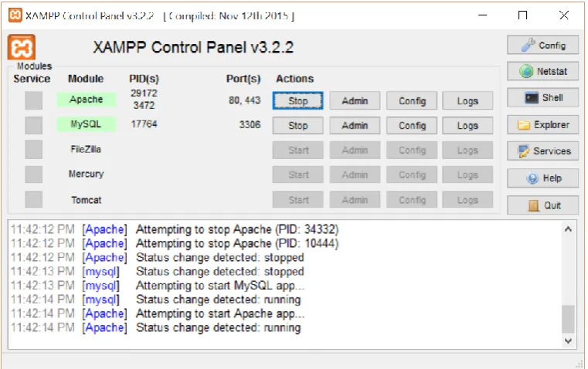Launch Shell with the terminal icon
The height and width of the screenshot is (369, 588).
pos(542,98)
